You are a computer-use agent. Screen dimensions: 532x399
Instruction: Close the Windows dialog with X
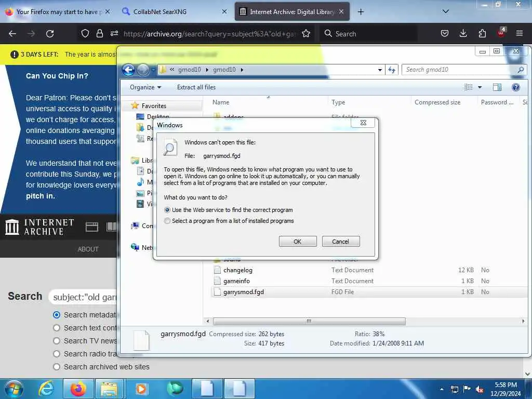363,123
